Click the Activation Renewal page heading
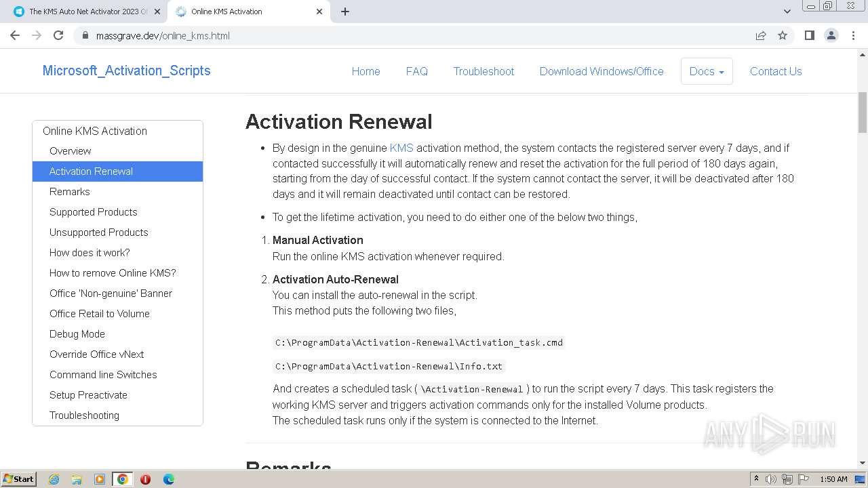The width and height of the screenshot is (868, 488). 338,122
